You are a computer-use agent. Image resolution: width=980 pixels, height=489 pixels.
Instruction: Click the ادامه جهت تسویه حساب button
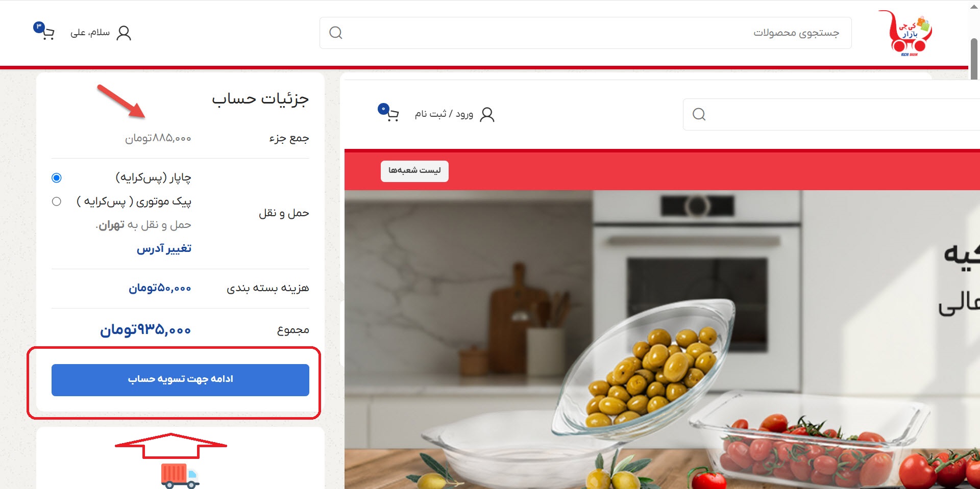pyautogui.click(x=180, y=380)
